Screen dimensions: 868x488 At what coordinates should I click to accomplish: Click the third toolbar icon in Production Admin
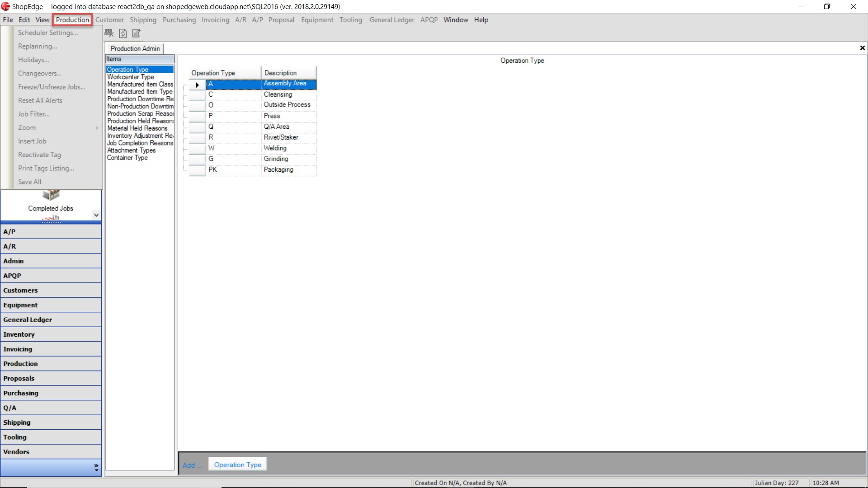136,33
